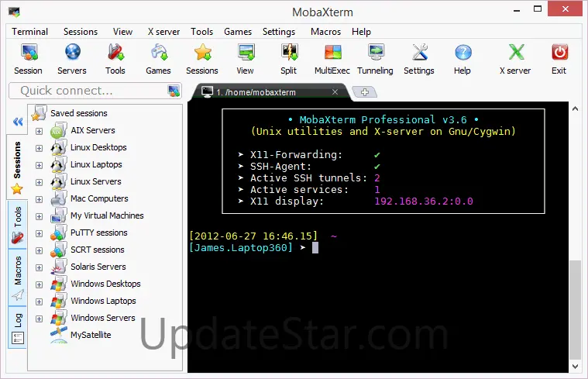Viewport: 588px width, 379px height.
Task: Toggle the X server toolbar icon
Action: (516, 53)
